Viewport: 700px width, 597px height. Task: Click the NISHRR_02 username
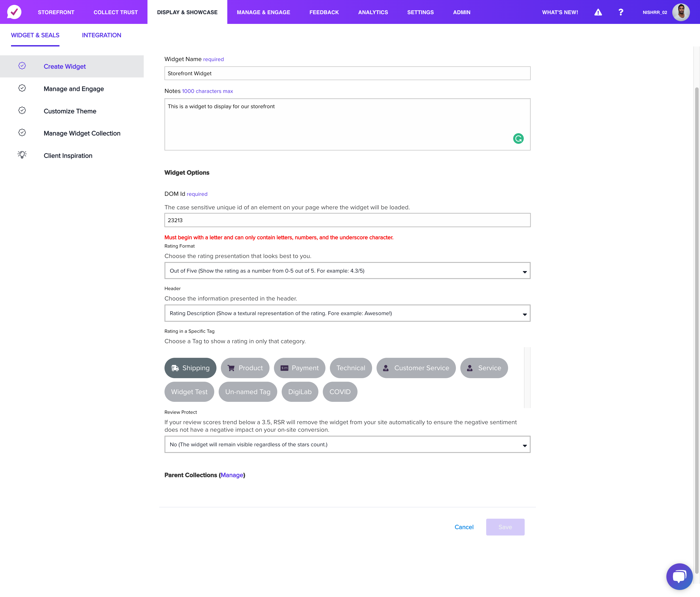click(655, 13)
